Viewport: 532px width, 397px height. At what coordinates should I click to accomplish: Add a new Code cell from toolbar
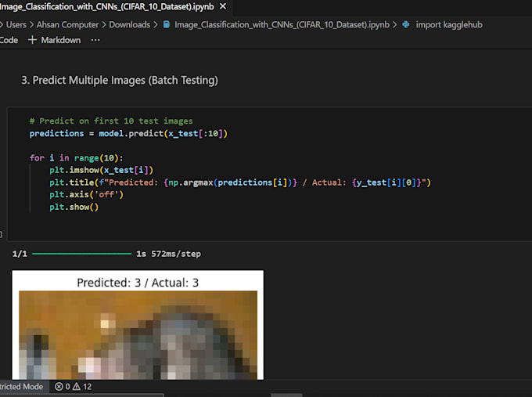coord(9,40)
